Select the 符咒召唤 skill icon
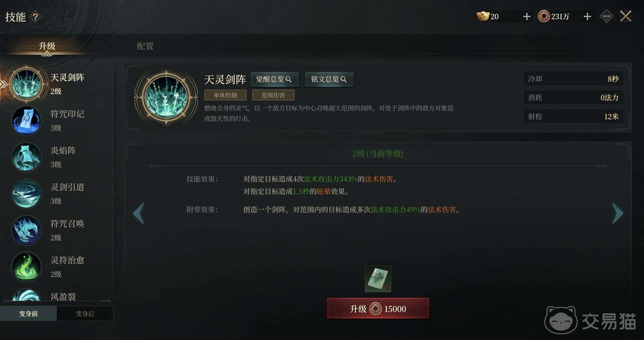 click(26, 231)
